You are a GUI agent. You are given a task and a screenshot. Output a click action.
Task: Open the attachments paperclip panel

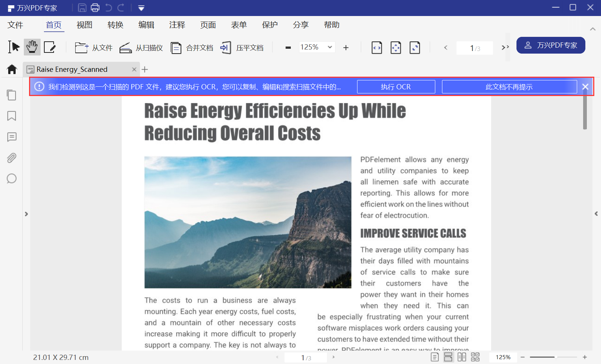coord(12,158)
